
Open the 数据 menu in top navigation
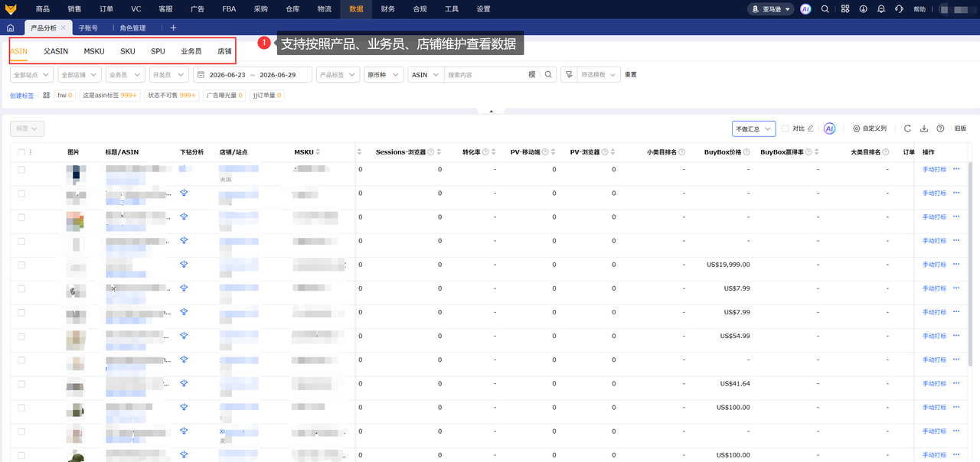[356, 9]
